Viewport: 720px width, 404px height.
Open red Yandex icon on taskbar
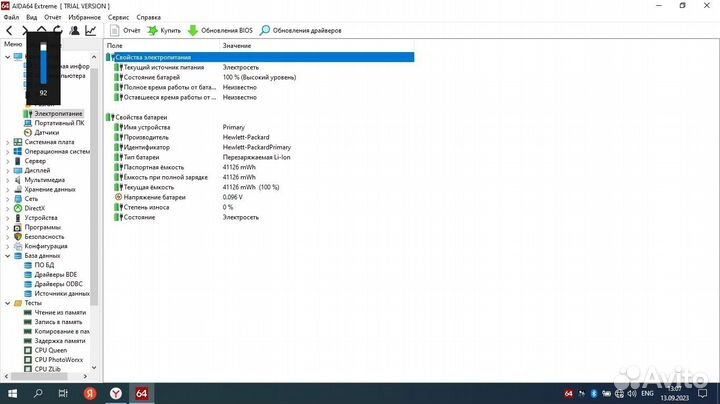pos(90,393)
